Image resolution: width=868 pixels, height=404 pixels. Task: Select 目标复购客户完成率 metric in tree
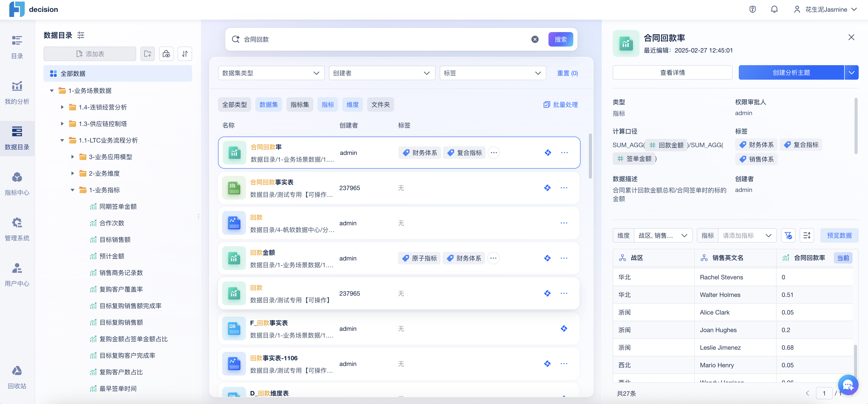click(127, 356)
